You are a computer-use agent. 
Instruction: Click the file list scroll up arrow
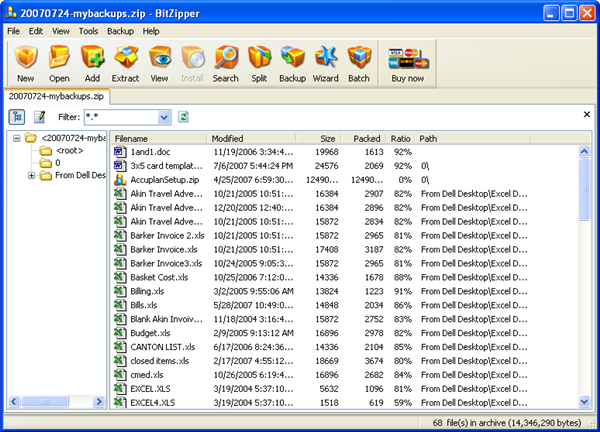click(x=584, y=152)
